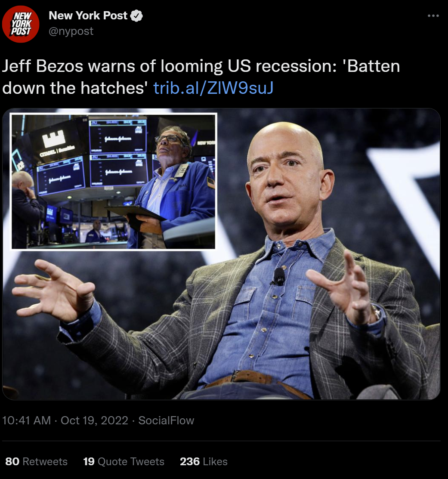This screenshot has height=479, width=448.
Task: View the 236 Likes list
Action: (x=204, y=461)
